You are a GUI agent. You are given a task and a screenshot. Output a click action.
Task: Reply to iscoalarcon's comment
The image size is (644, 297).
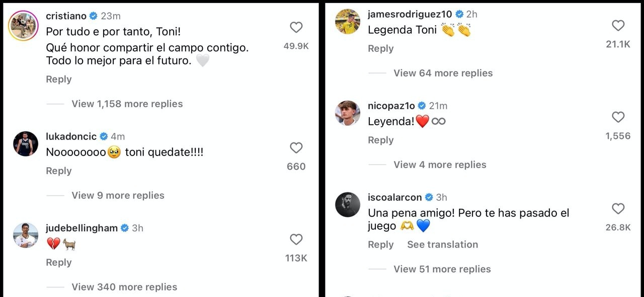[x=380, y=245]
